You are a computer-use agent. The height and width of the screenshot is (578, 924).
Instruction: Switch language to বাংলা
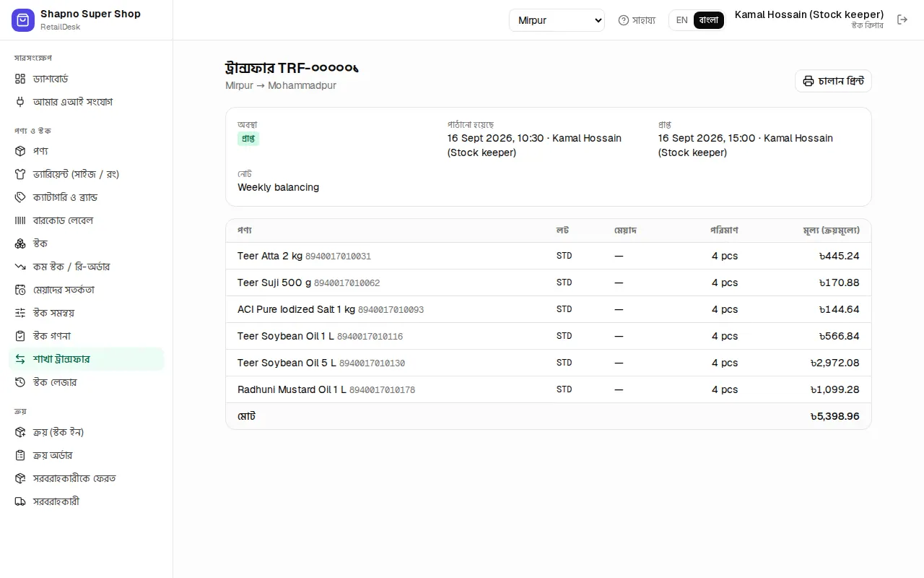(709, 20)
